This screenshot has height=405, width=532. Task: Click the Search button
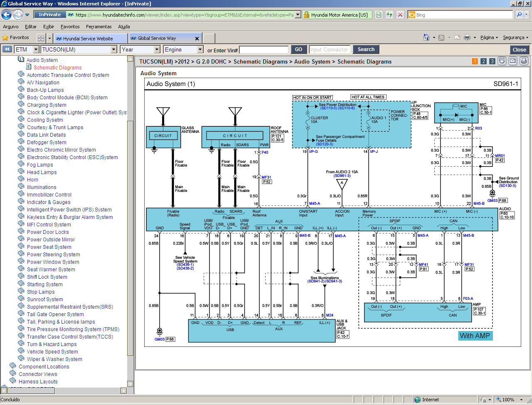(366, 49)
